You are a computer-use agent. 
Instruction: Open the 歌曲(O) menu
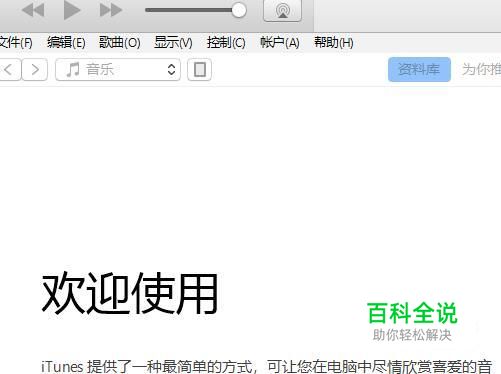pos(119,43)
